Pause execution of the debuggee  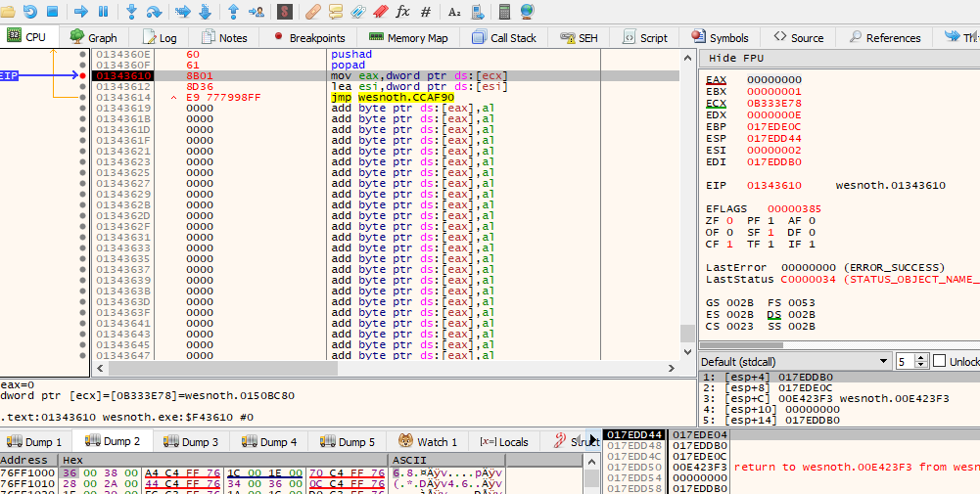pyautogui.click(x=103, y=11)
